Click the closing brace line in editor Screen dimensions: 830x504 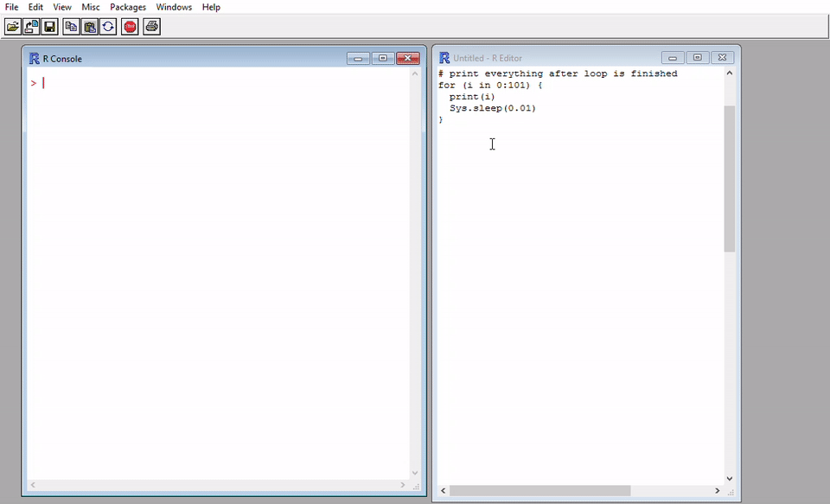[x=441, y=120]
